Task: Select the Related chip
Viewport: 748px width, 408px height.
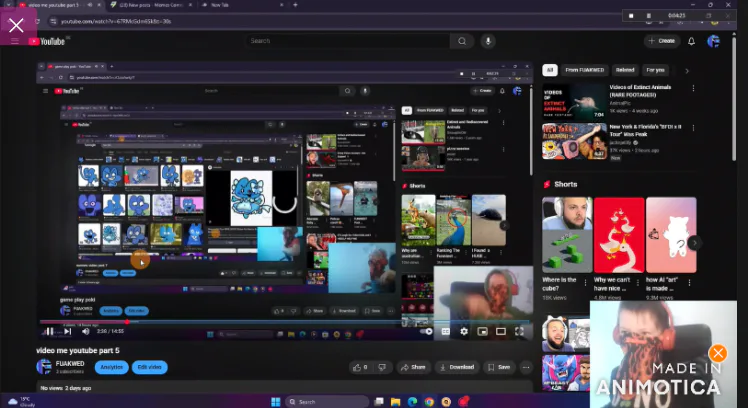Action: pyautogui.click(x=625, y=70)
